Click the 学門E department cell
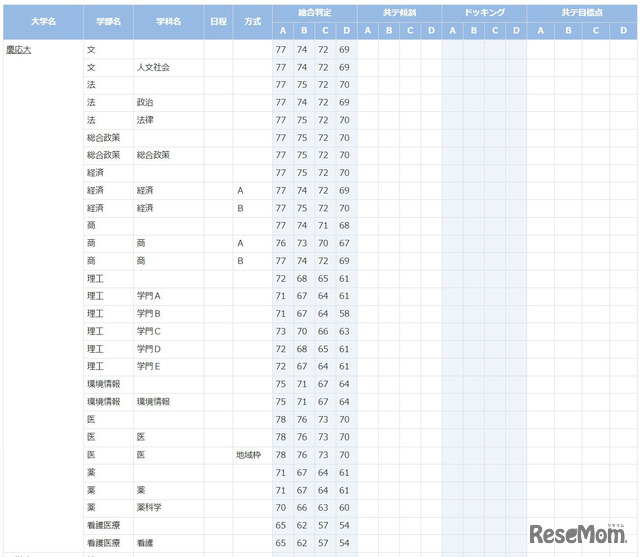640x557 pixels. click(x=149, y=366)
